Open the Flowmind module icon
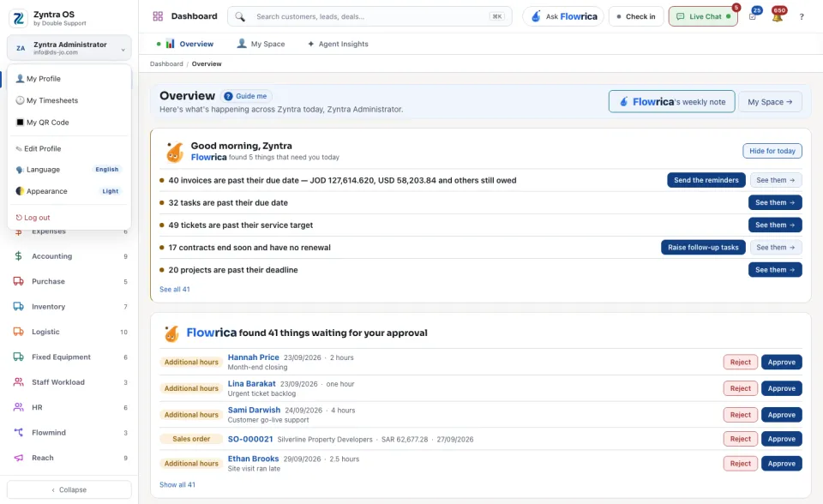 (18, 433)
